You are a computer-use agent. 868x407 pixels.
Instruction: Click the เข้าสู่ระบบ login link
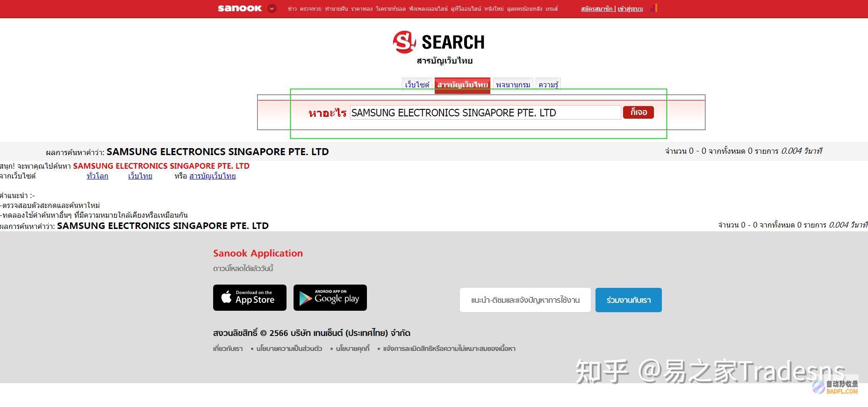click(x=630, y=8)
